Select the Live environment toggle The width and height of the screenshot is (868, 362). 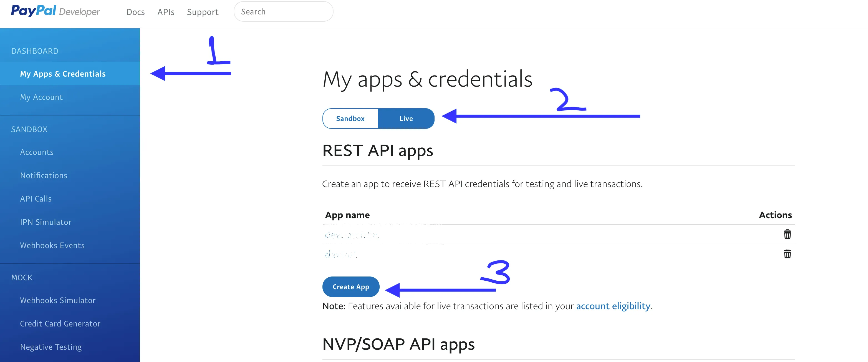point(406,119)
